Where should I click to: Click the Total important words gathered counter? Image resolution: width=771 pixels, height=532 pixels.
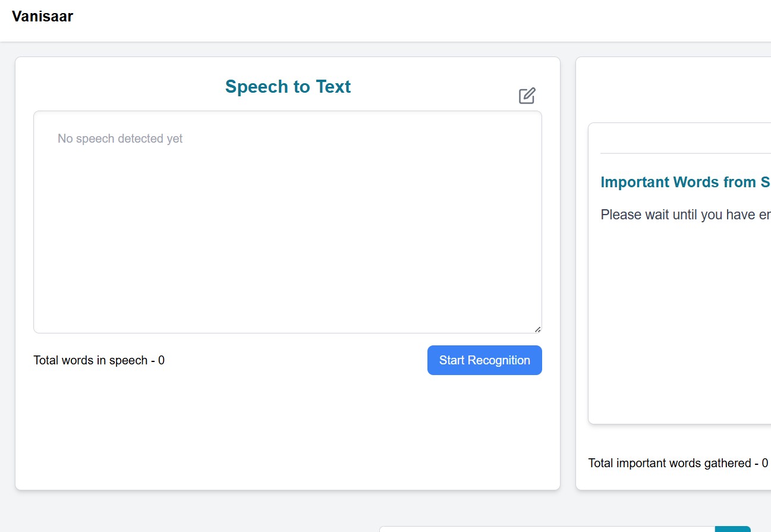click(678, 463)
